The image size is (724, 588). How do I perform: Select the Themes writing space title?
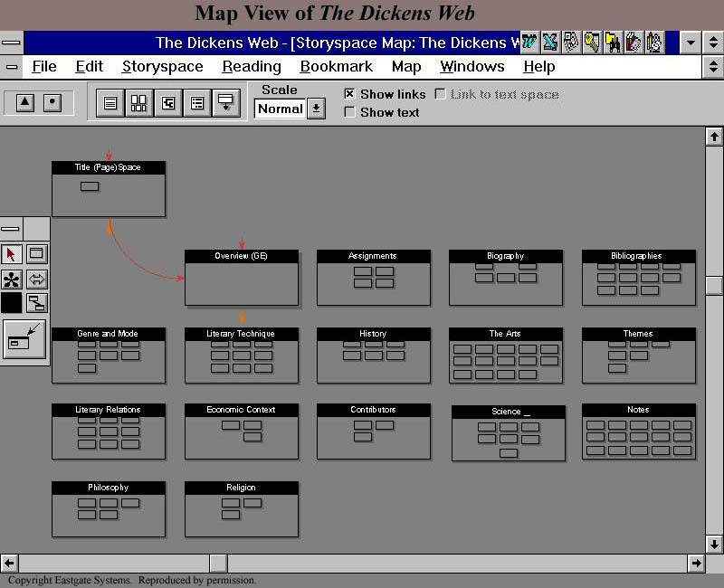coord(638,334)
